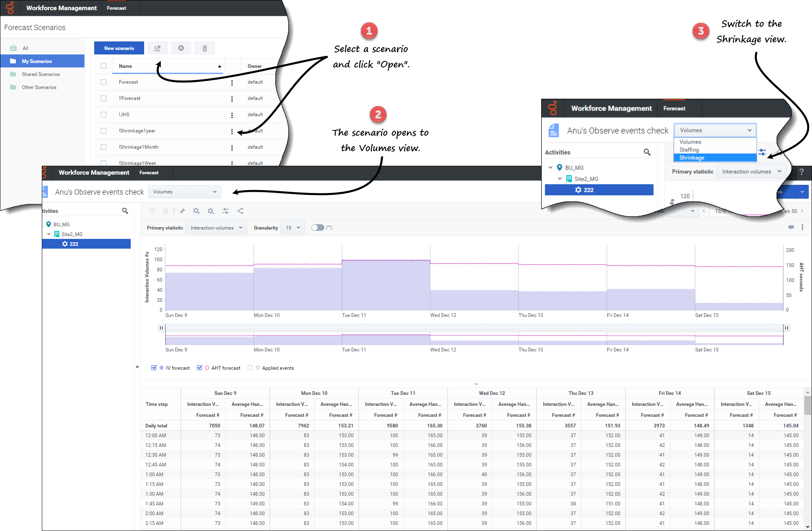Click the gear-plus icon in Volumes toolbar
The width and height of the screenshot is (812, 531).
pyautogui.click(x=197, y=211)
